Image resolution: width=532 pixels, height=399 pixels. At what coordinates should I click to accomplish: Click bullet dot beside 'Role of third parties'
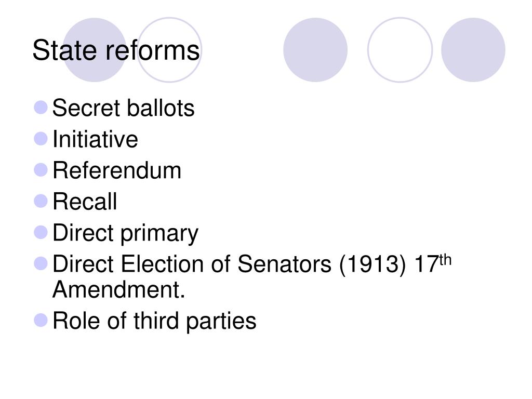point(41,320)
